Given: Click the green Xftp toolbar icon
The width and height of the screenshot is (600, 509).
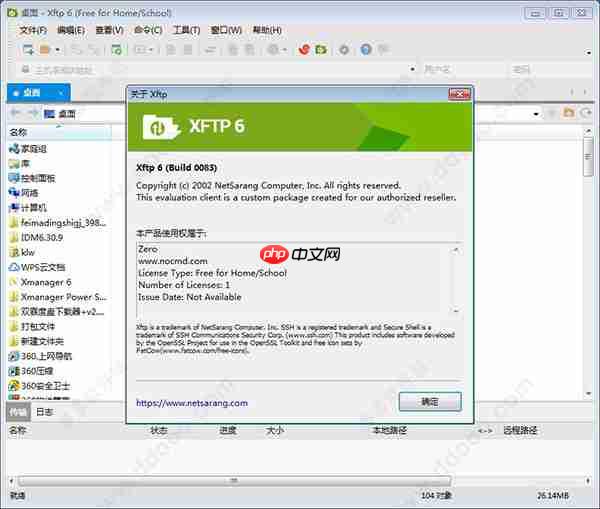Looking at the screenshot, I should click(x=321, y=49).
